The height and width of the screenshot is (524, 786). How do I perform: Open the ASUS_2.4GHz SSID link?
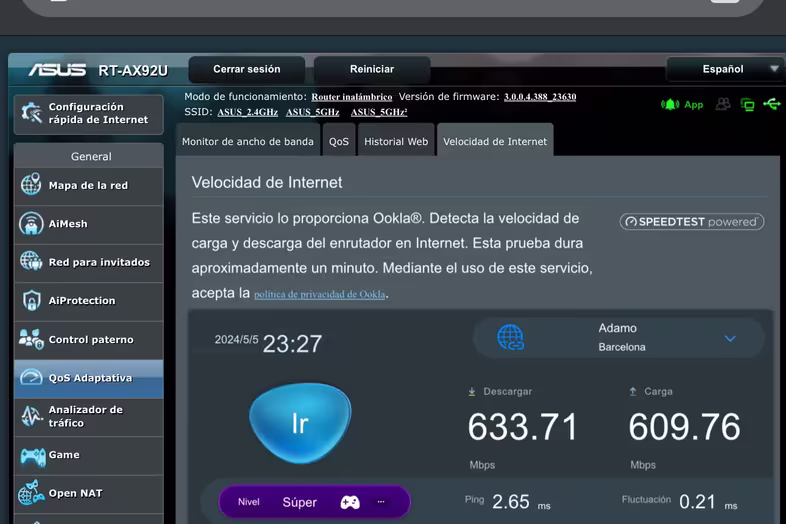coord(248,112)
